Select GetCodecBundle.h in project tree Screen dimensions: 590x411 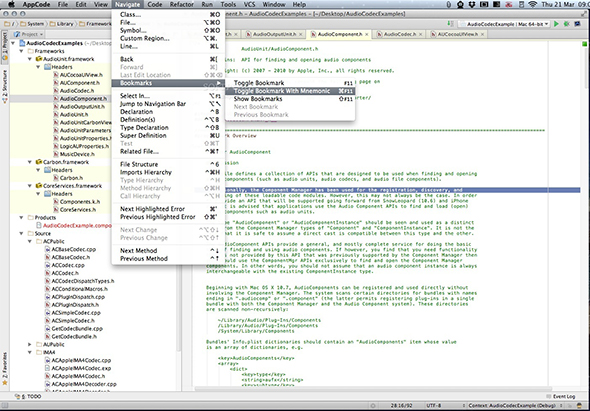click(70, 336)
